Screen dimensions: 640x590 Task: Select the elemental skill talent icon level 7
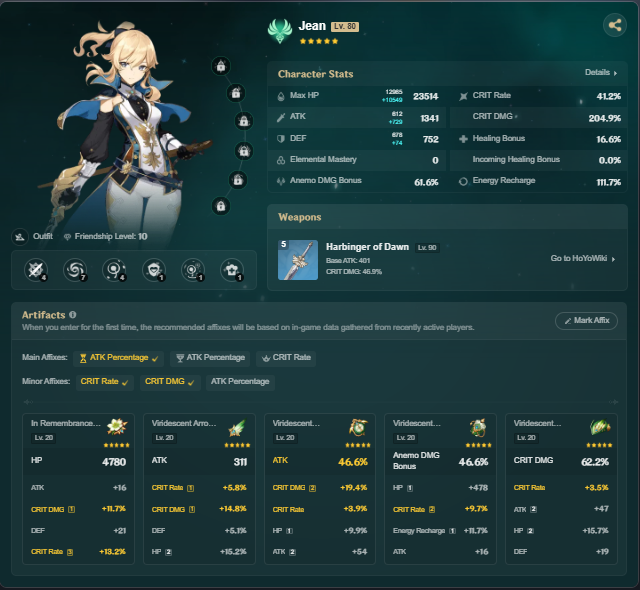75,270
